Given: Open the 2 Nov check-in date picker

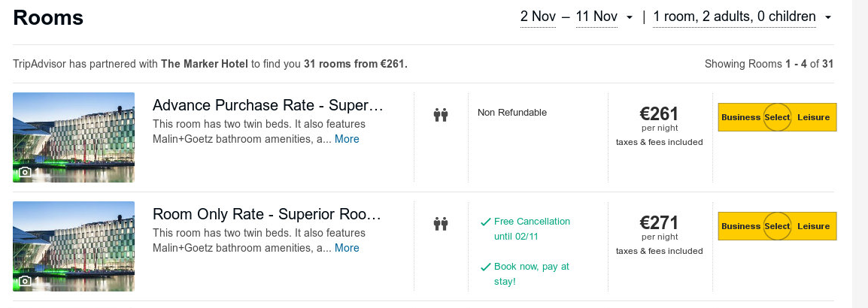Looking at the screenshot, I should click(538, 17).
